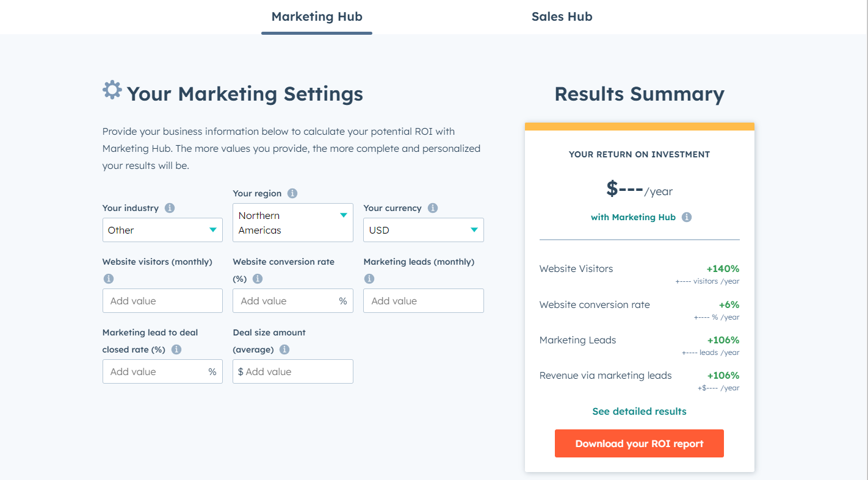Click the $---/year ROI amount
Image resolution: width=868 pixels, height=480 pixels.
639,190
